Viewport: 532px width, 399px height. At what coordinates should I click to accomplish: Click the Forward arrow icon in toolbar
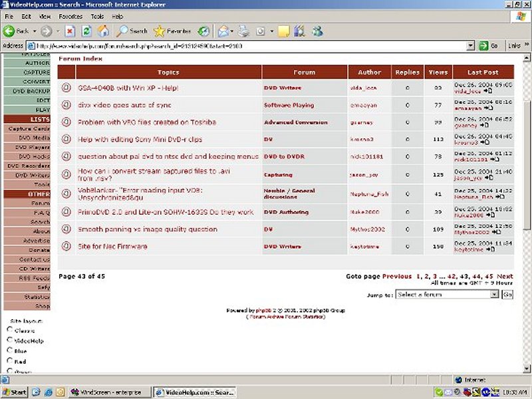click(47, 31)
